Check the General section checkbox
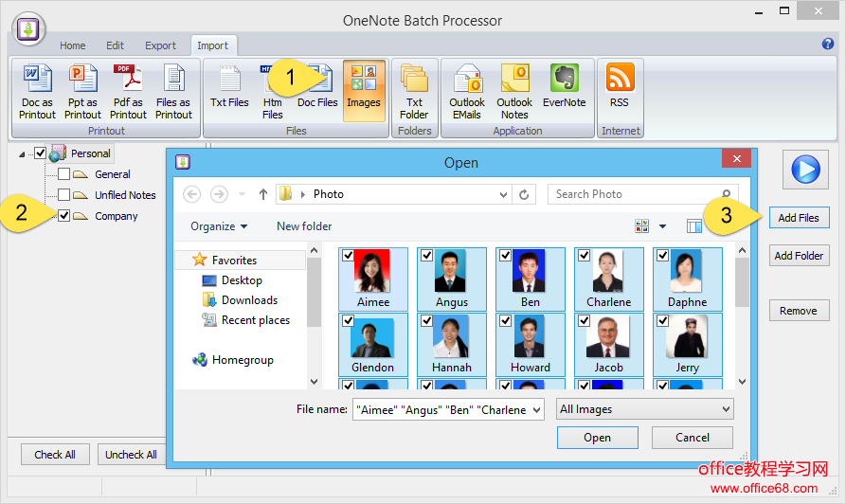The width and height of the screenshot is (846, 504). 63,174
